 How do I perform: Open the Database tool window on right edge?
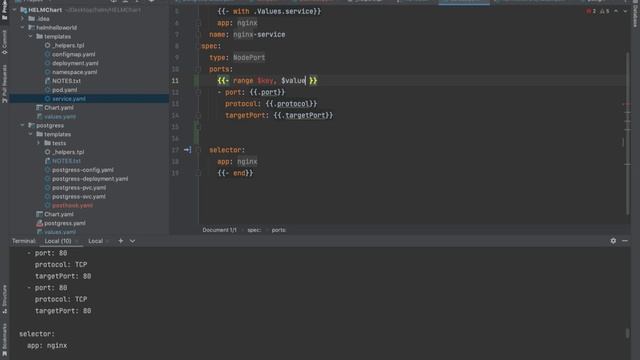(x=636, y=14)
